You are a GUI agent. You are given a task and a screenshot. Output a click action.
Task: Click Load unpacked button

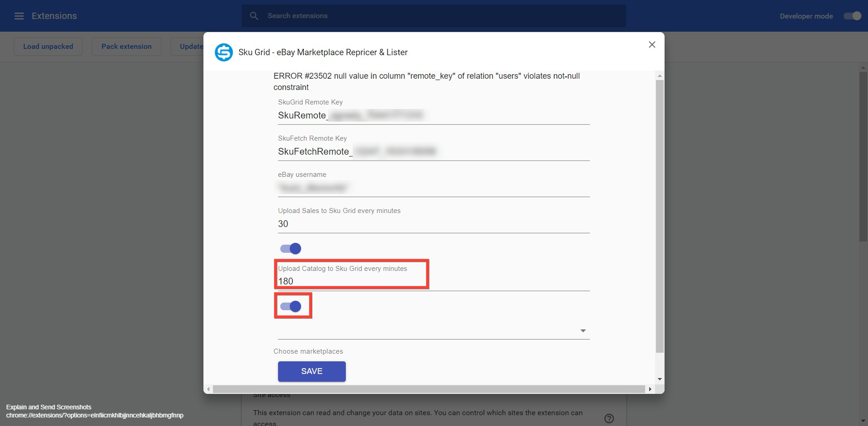point(48,47)
